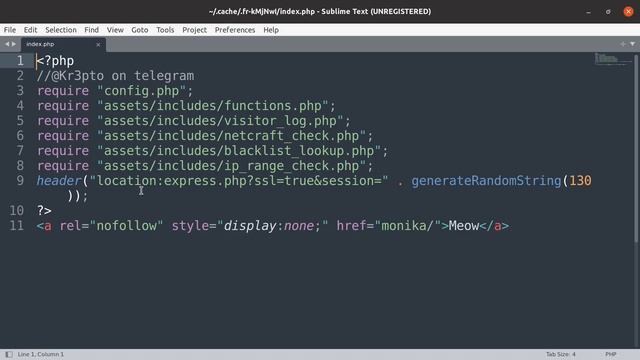The width and height of the screenshot is (640, 360).
Task: Click the require keyword on line 3
Action: click(63, 91)
